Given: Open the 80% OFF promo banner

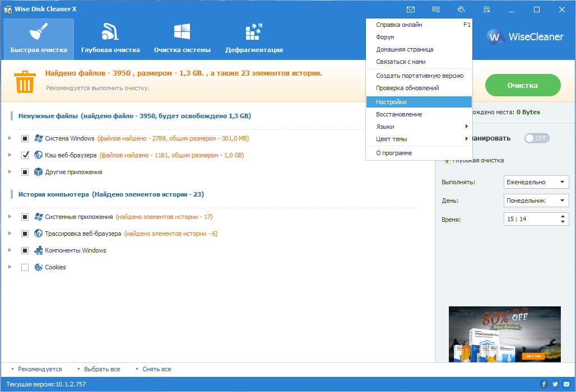Looking at the screenshot, I should pos(505,334).
